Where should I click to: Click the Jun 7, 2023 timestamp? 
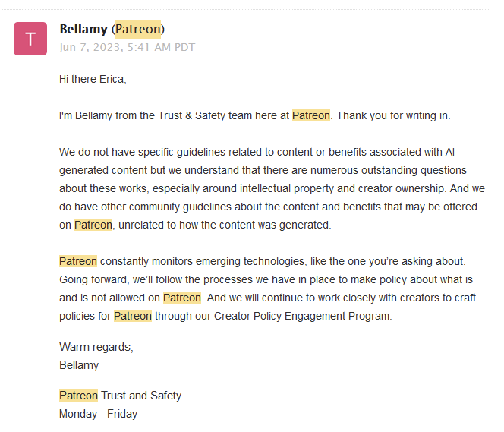(x=127, y=47)
